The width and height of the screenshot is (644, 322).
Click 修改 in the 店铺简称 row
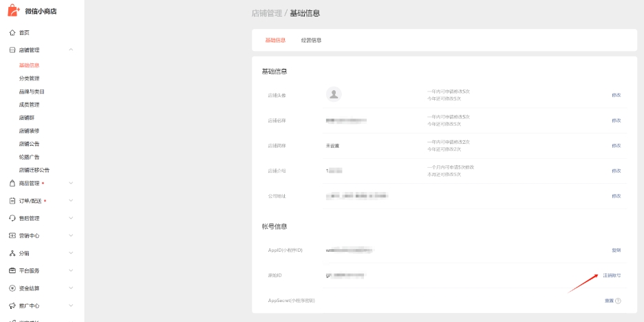click(x=616, y=145)
